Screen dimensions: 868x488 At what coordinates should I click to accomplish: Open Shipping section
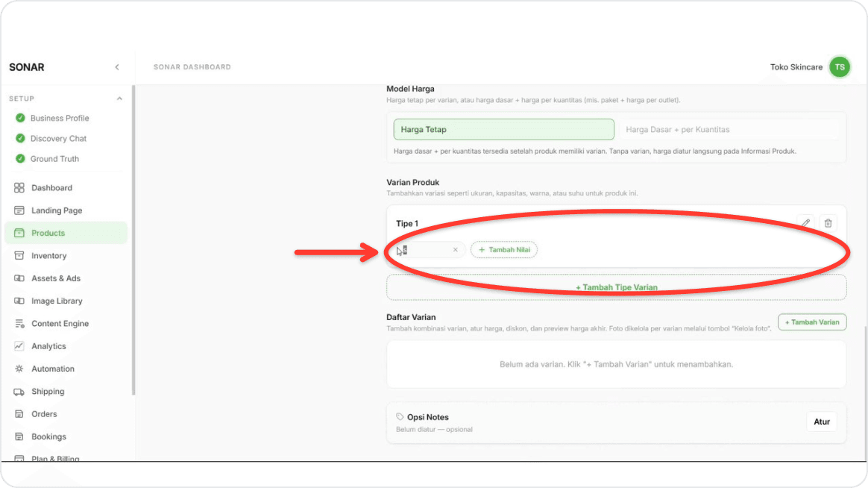coord(48,392)
